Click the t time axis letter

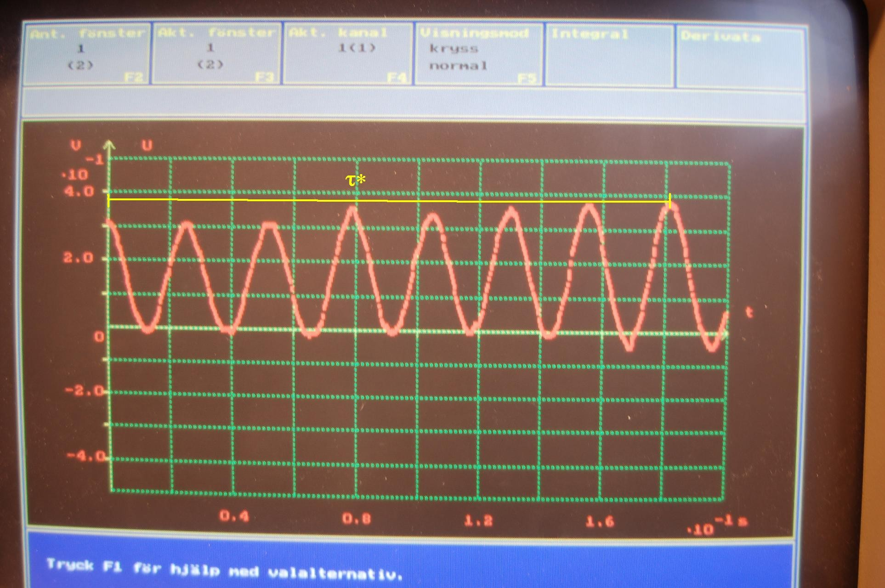(x=749, y=313)
